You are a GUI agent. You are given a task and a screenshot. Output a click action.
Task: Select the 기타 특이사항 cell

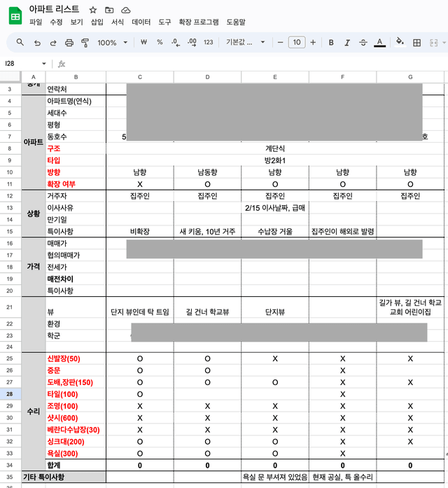pos(64,477)
